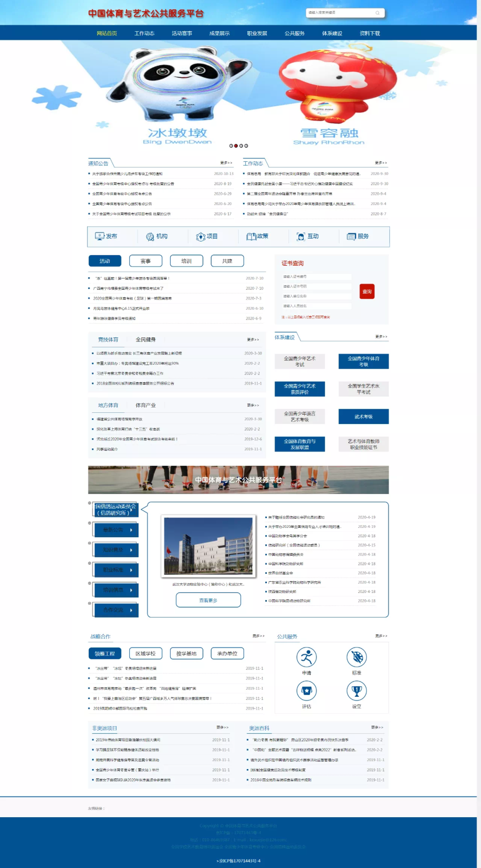
Task: Select the first carousel dot indicator
Action: 231,146
